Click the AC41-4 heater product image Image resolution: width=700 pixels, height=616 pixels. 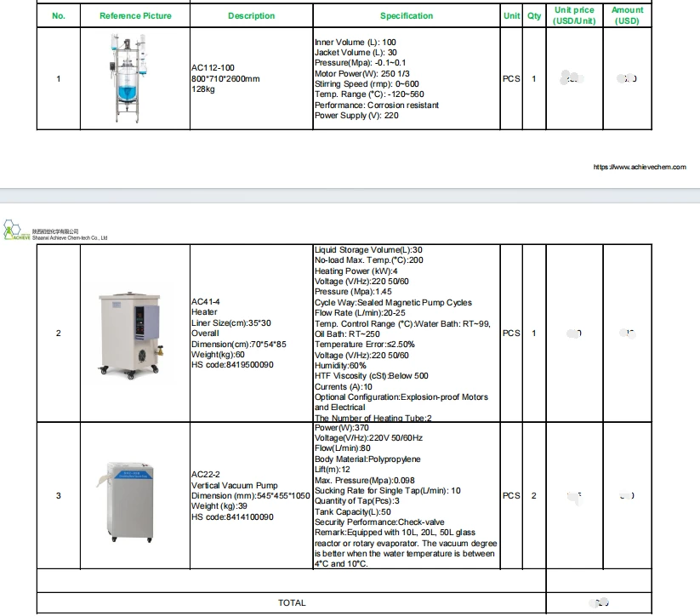point(131,335)
